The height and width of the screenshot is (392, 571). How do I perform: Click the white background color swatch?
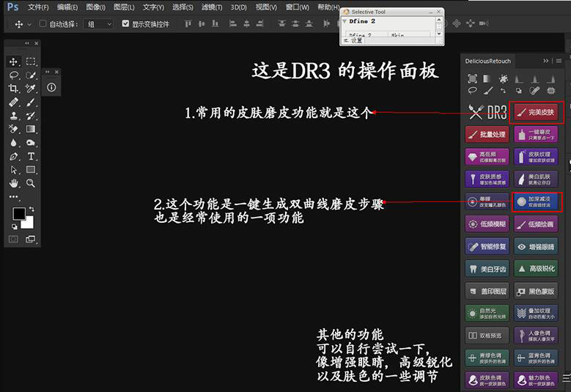point(29,223)
